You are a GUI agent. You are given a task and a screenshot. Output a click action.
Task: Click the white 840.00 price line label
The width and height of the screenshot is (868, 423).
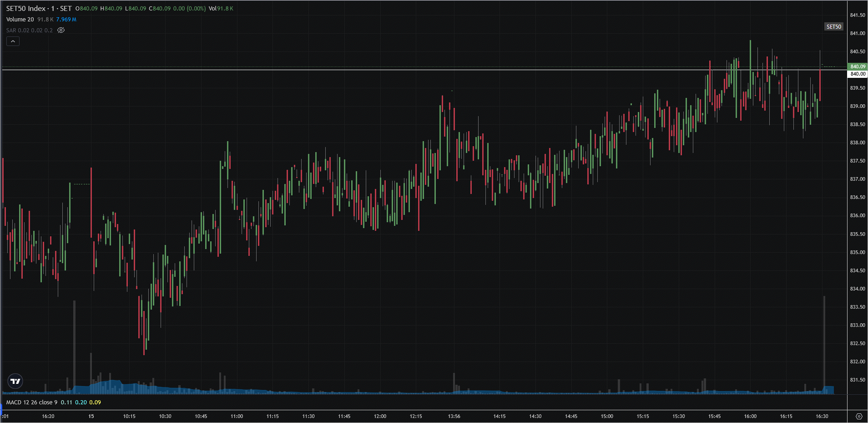[858, 74]
